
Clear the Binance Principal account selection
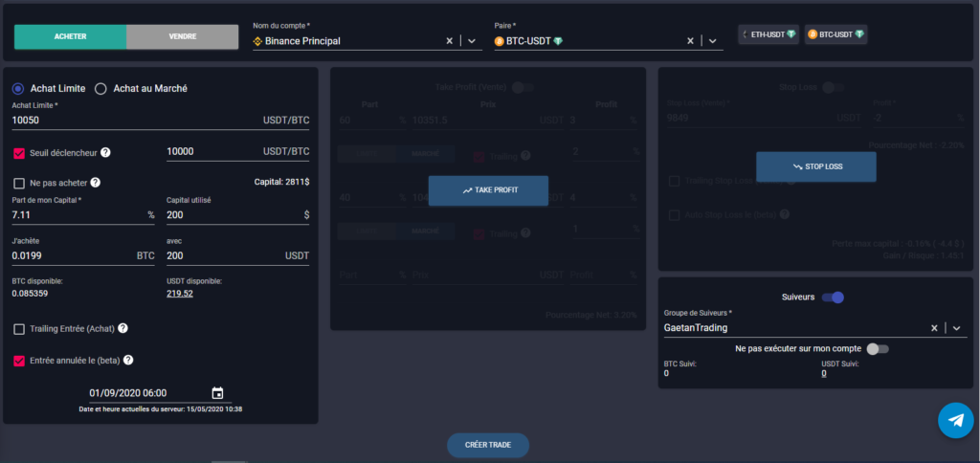(x=450, y=41)
